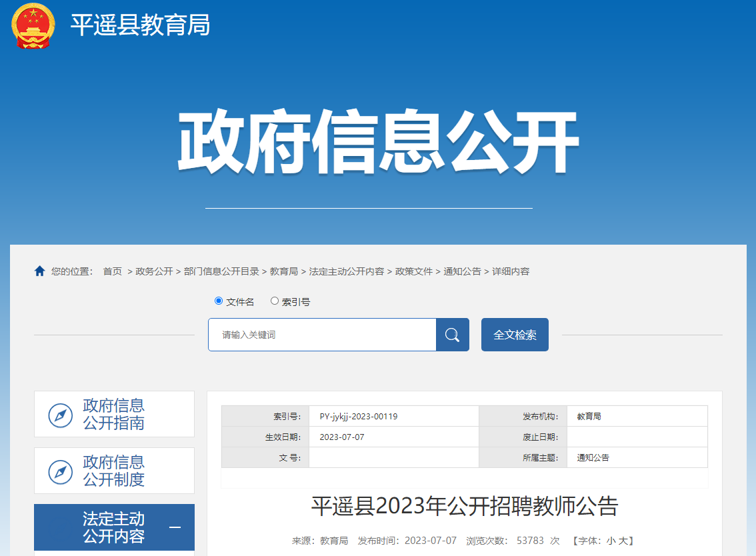Click the home icon in breadcrumb
Screen dimensions: 756x556
40,271
